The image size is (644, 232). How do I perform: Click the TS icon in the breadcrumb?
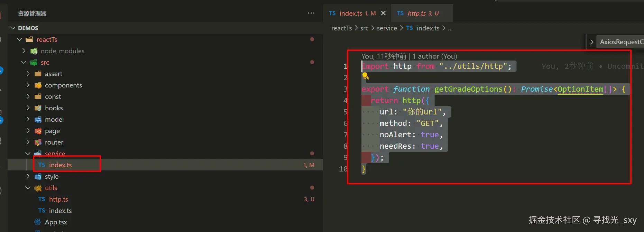point(410,28)
